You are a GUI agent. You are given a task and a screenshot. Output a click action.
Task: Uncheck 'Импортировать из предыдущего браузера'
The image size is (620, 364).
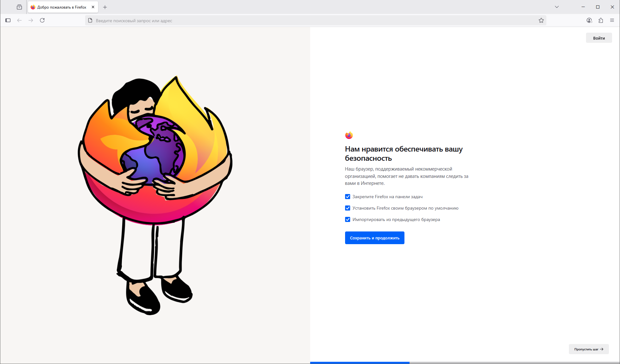[348, 219]
